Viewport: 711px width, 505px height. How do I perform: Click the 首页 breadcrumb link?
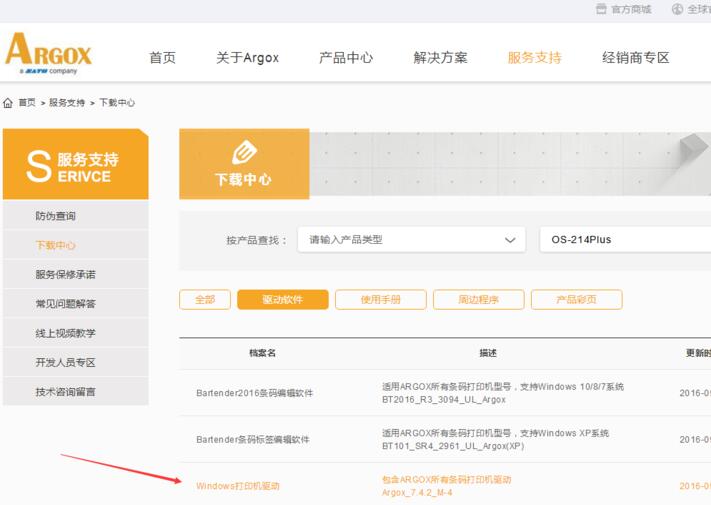(27, 103)
